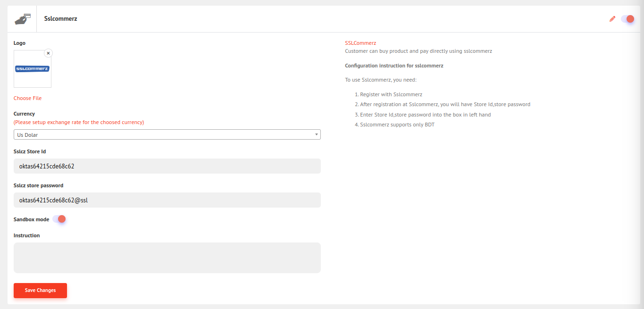Click the payment hand-card icon in header

[x=22, y=19]
